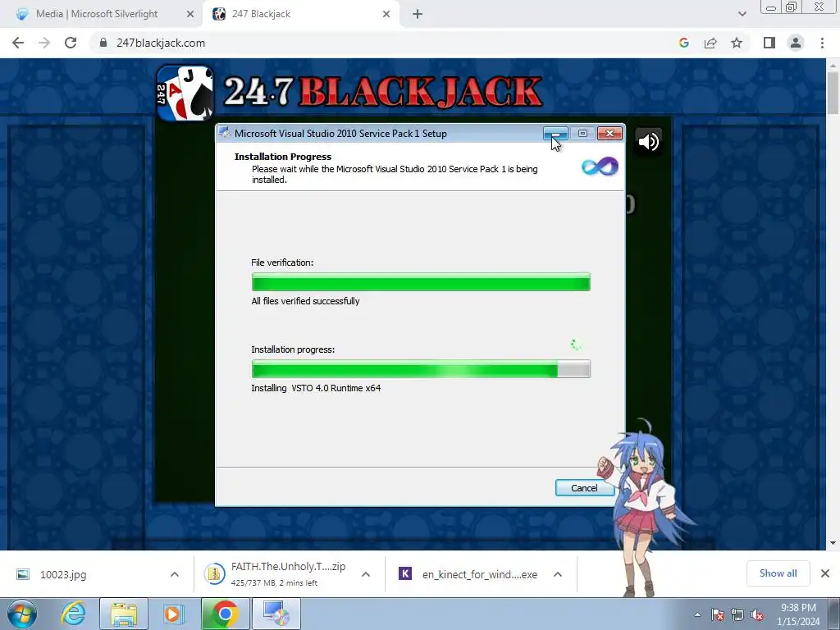Show hidden system tray icons
Image resolution: width=840 pixels, height=630 pixels.
[x=697, y=614]
